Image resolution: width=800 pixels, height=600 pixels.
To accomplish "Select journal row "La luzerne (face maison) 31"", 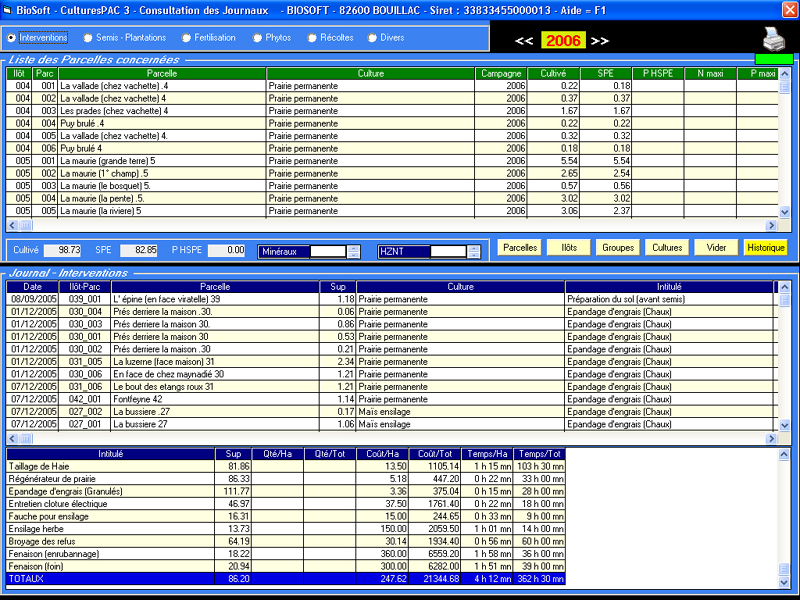I will tap(390, 362).
